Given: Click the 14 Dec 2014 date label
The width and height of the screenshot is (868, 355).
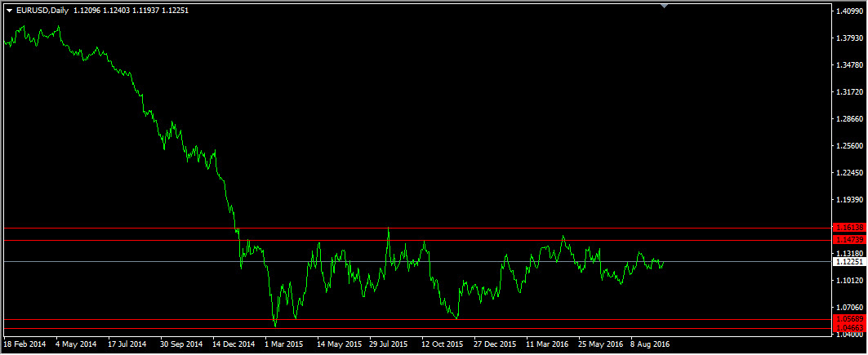Looking at the screenshot, I should click(233, 344).
